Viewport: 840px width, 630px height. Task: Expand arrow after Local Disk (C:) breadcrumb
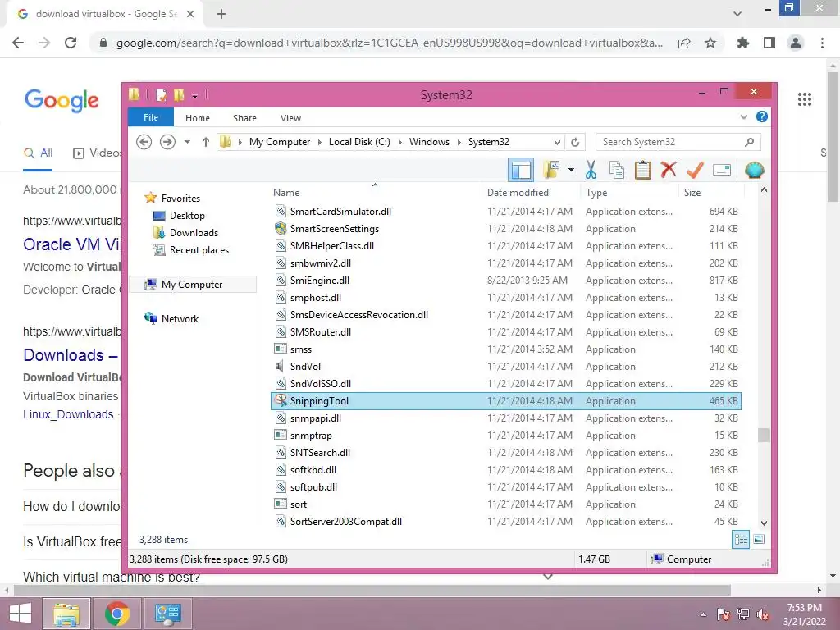[399, 142]
